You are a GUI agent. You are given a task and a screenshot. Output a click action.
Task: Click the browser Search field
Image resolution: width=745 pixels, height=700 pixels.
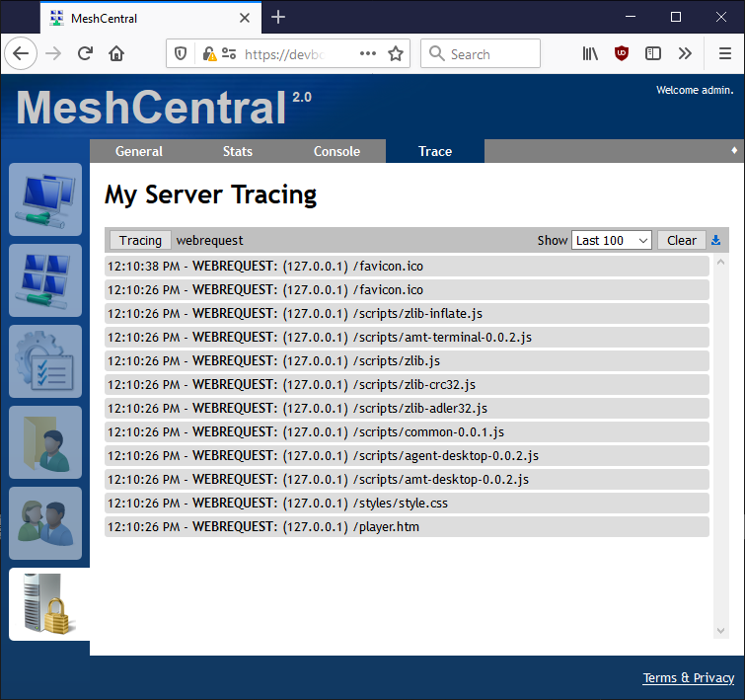481,53
